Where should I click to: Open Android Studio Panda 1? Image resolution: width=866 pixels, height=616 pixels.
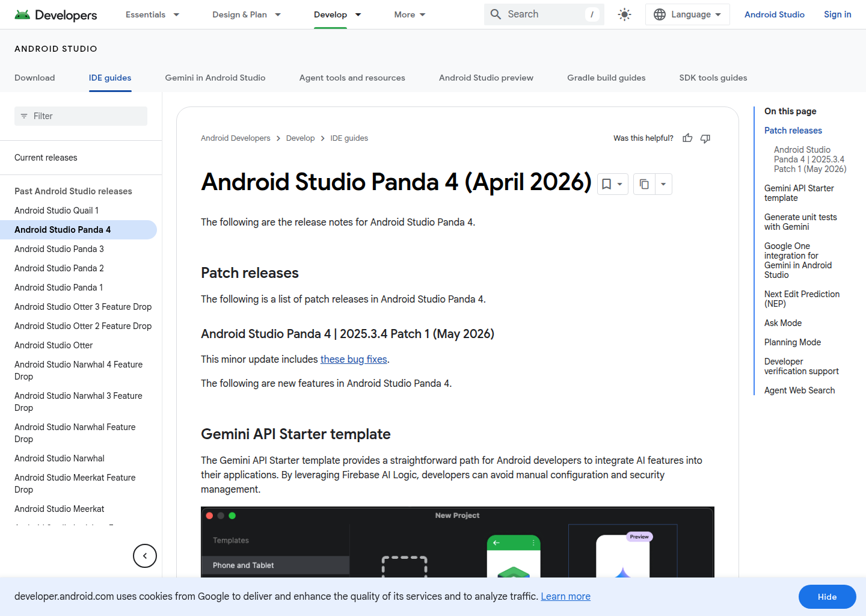coord(59,288)
